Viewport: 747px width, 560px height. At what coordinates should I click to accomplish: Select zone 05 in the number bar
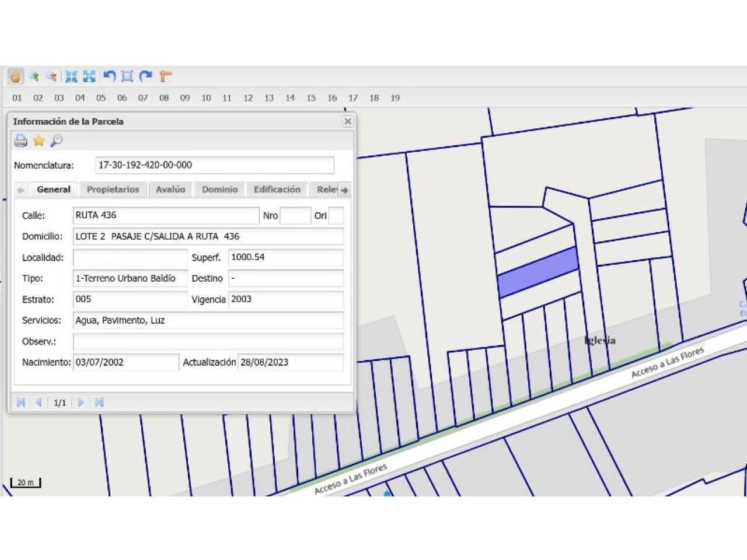tap(101, 98)
